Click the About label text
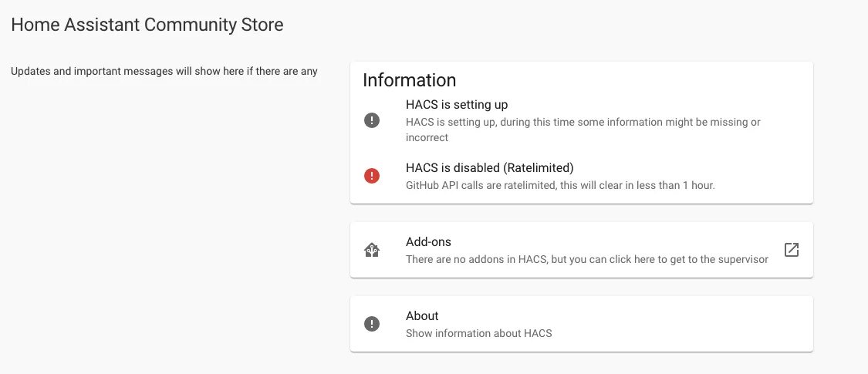 point(422,316)
